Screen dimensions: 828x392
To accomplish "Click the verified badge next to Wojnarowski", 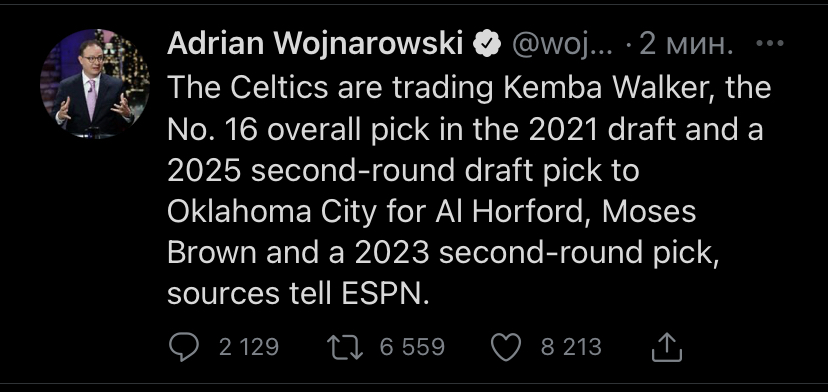I will coord(486,45).
